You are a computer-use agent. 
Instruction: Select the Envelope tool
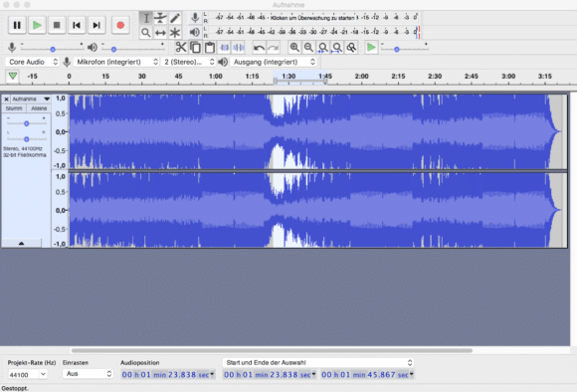pos(160,18)
